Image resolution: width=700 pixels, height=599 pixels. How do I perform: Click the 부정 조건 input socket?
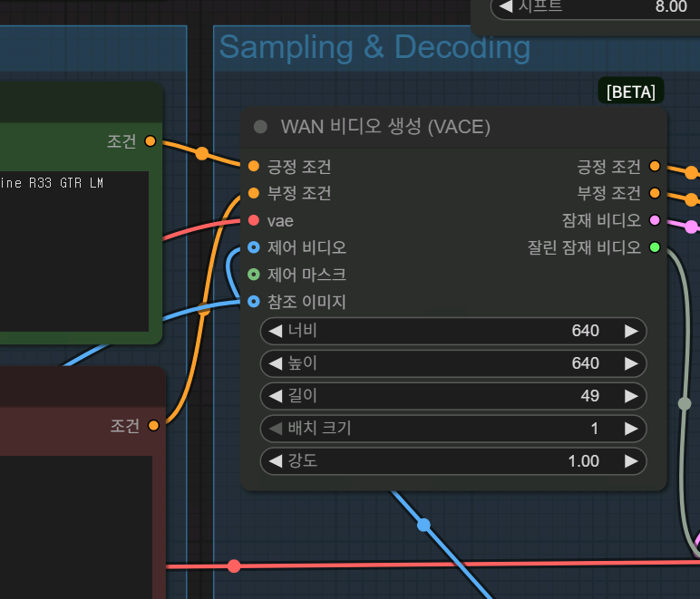click(x=254, y=193)
